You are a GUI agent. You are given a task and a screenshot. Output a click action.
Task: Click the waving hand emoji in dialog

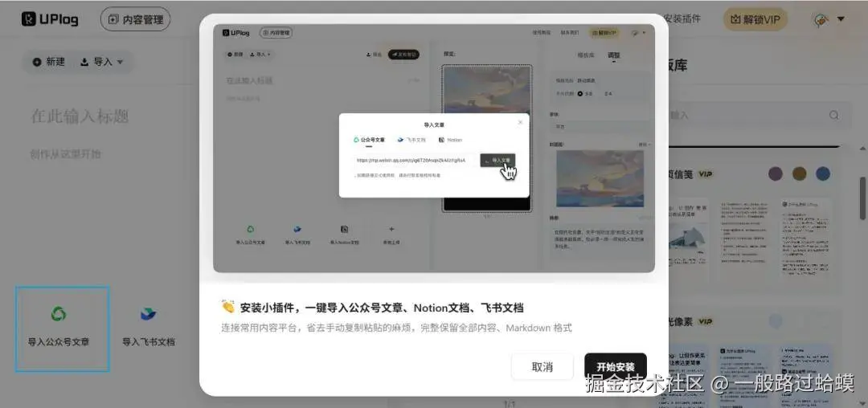tap(227, 307)
